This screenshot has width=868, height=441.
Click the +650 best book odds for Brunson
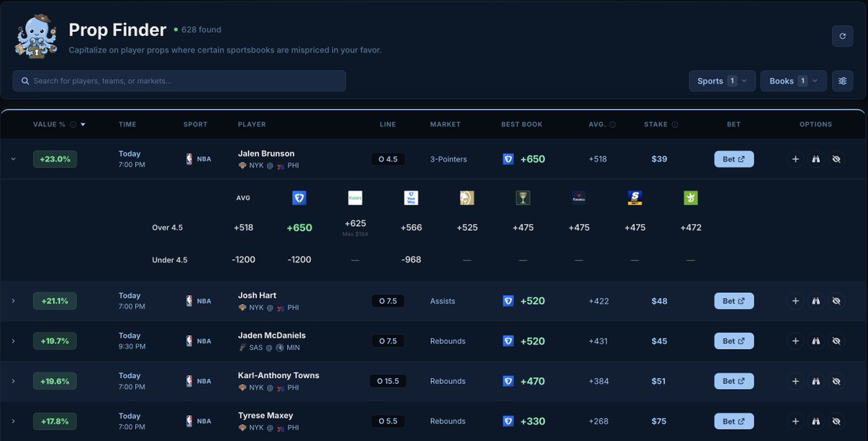pos(532,159)
